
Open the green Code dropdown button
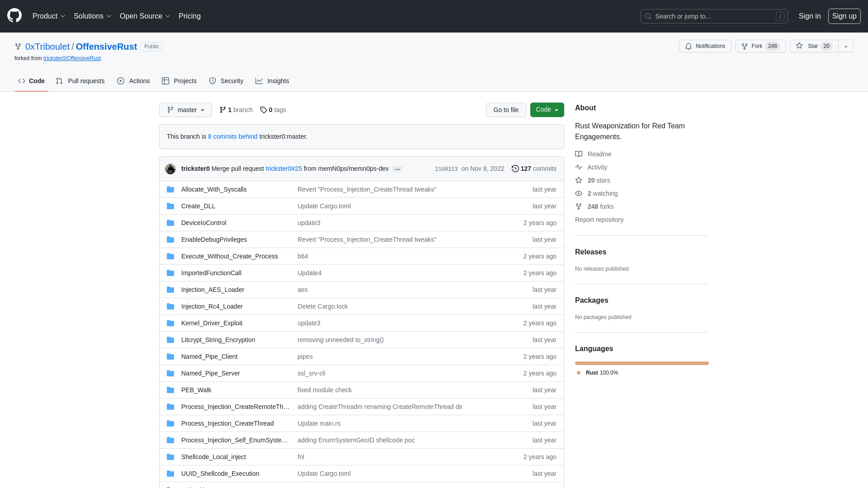pyautogui.click(x=547, y=110)
